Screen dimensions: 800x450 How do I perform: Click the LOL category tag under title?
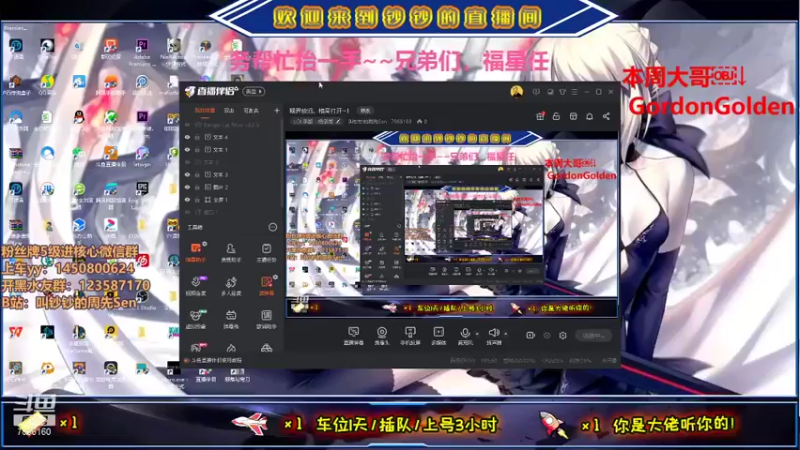point(303,121)
